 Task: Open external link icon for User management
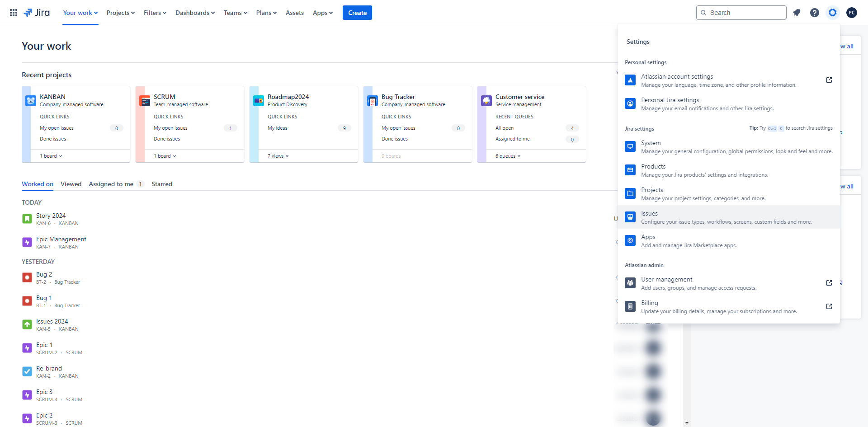pyautogui.click(x=829, y=283)
